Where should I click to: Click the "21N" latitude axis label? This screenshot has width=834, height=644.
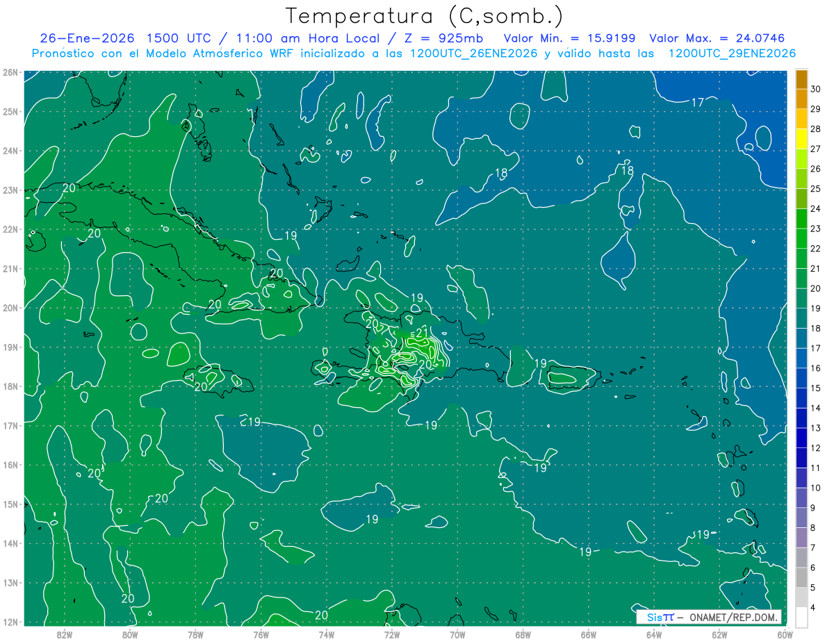[10, 268]
